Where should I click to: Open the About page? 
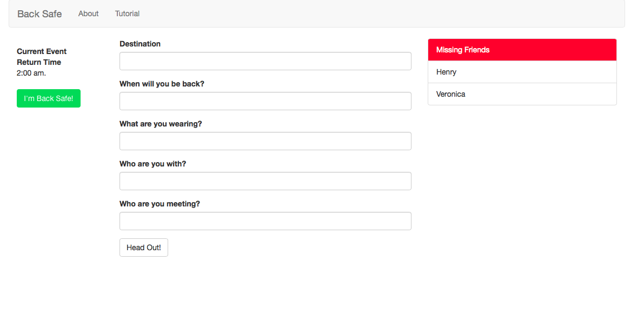click(x=88, y=14)
